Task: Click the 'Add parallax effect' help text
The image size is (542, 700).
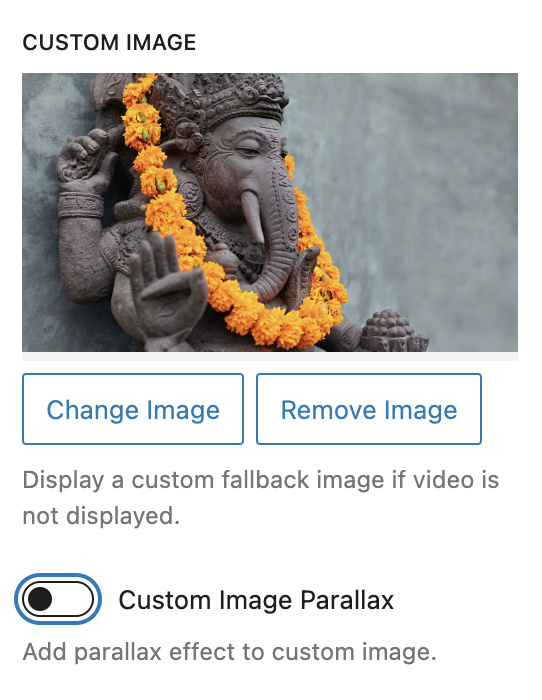Action: [229, 652]
